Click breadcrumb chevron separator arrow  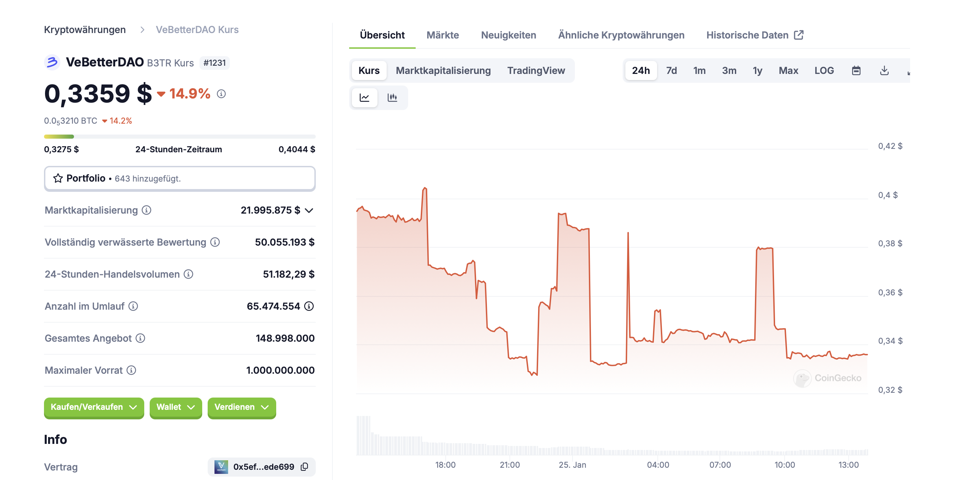[x=142, y=30]
